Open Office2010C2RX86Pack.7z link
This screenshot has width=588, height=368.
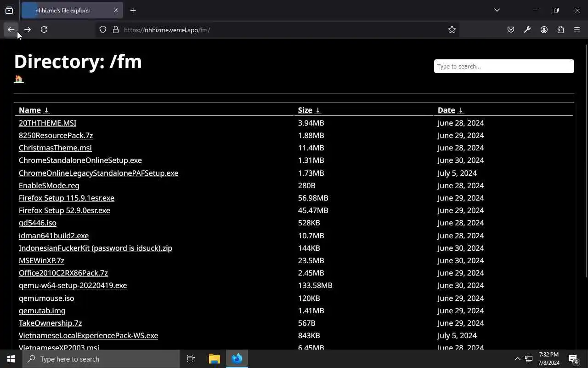(63, 273)
